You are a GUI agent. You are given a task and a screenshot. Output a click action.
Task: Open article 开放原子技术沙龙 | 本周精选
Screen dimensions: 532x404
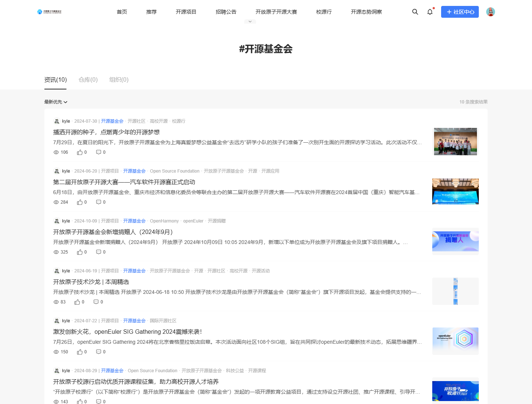[x=91, y=282]
